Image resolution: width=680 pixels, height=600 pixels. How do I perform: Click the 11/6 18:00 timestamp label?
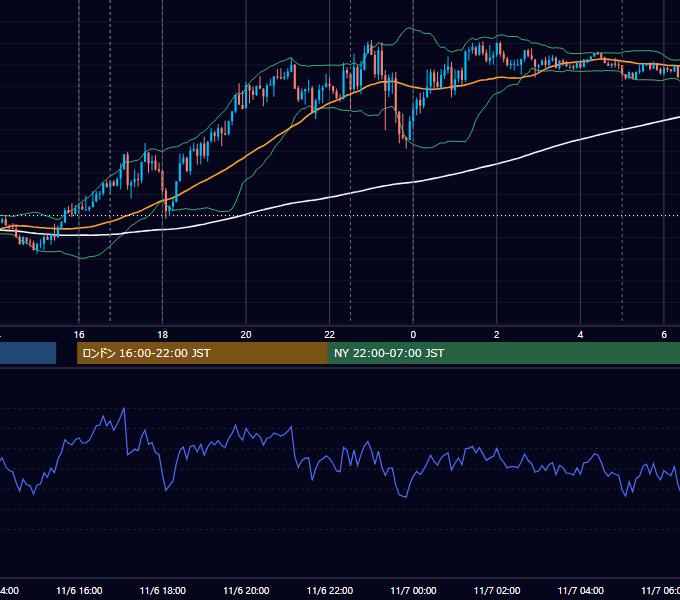point(163,590)
